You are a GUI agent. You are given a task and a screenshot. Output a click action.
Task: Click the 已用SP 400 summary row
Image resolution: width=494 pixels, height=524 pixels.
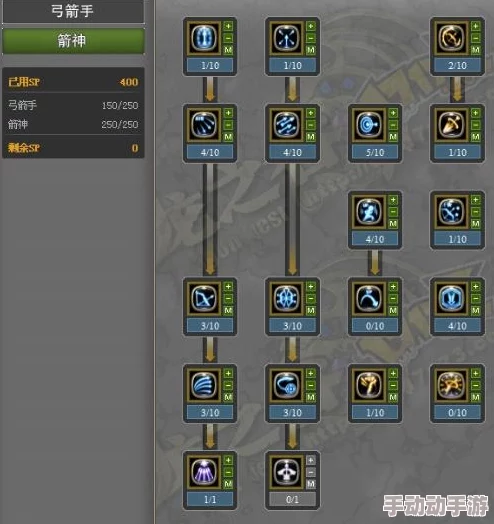coord(73,82)
